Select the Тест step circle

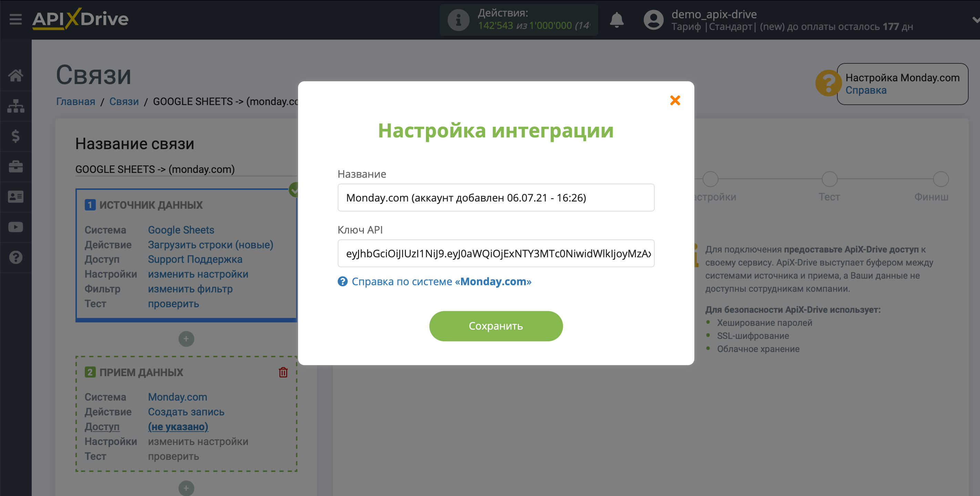829,179
